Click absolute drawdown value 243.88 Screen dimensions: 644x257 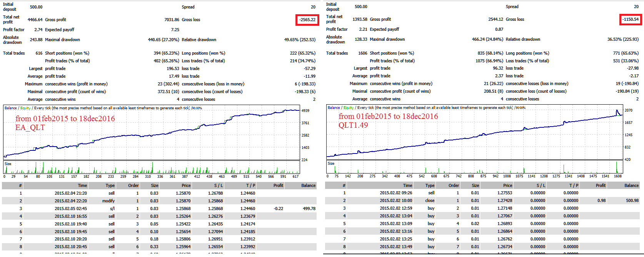(36, 40)
